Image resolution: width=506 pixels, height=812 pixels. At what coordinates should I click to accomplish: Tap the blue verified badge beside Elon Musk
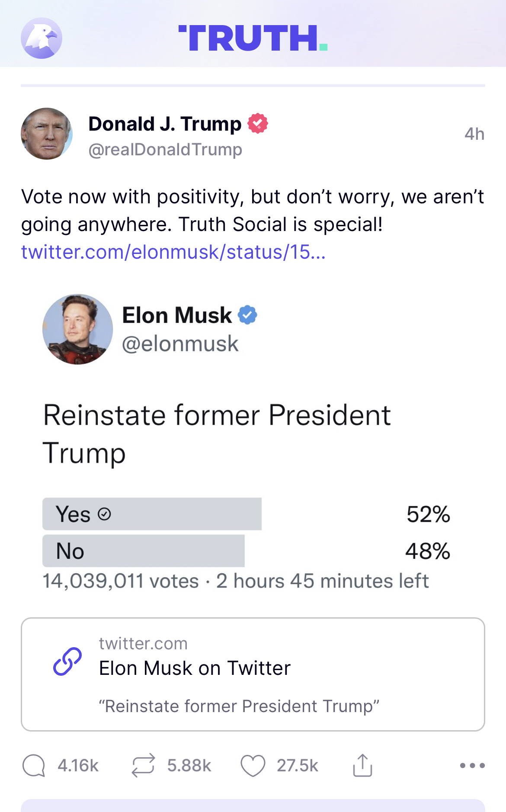point(248,315)
